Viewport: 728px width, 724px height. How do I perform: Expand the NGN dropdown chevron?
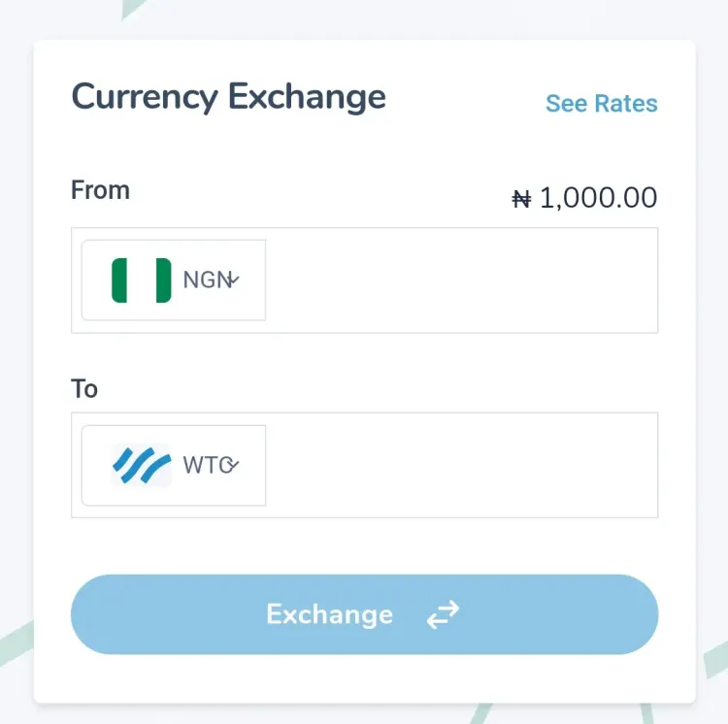coord(235,280)
